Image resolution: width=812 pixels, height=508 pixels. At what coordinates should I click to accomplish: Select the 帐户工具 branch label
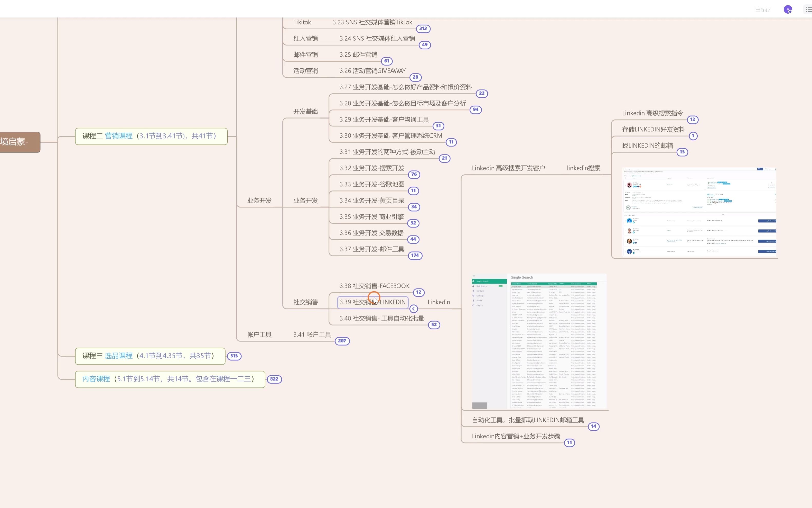tap(259, 335)
